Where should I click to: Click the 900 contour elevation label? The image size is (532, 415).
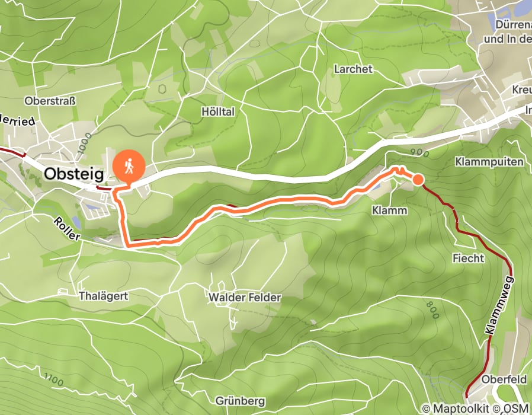(x=419, y=153)
